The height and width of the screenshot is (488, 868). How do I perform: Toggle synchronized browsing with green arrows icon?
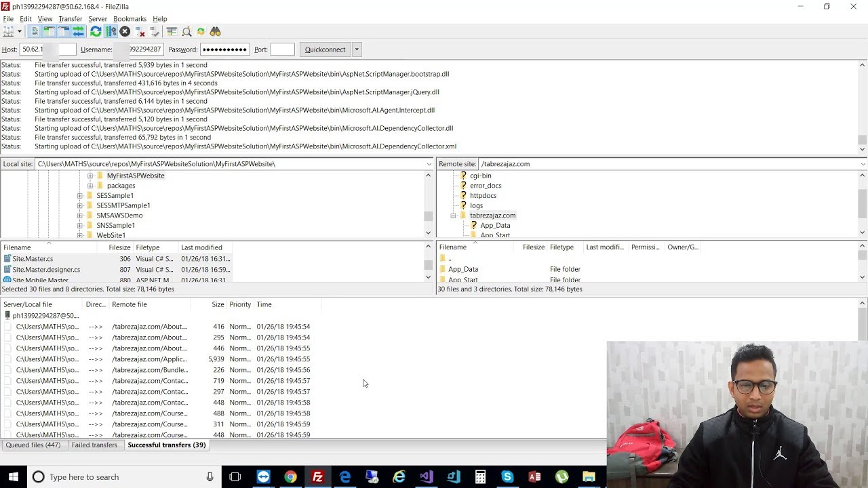click(201, 32)
